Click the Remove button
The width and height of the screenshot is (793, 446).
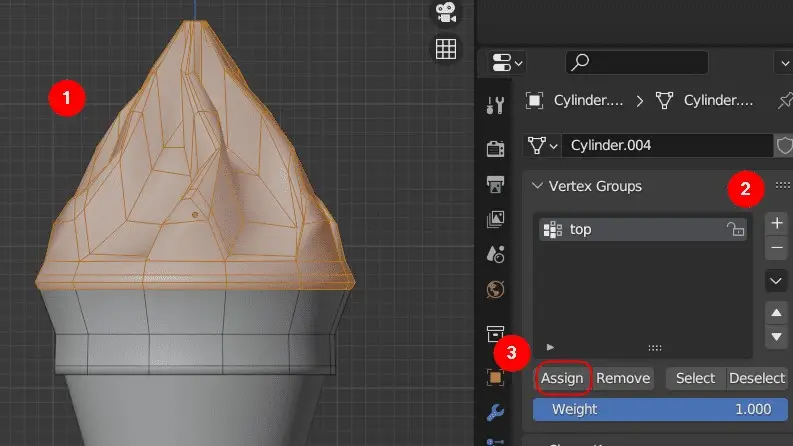tap(623, 378)
